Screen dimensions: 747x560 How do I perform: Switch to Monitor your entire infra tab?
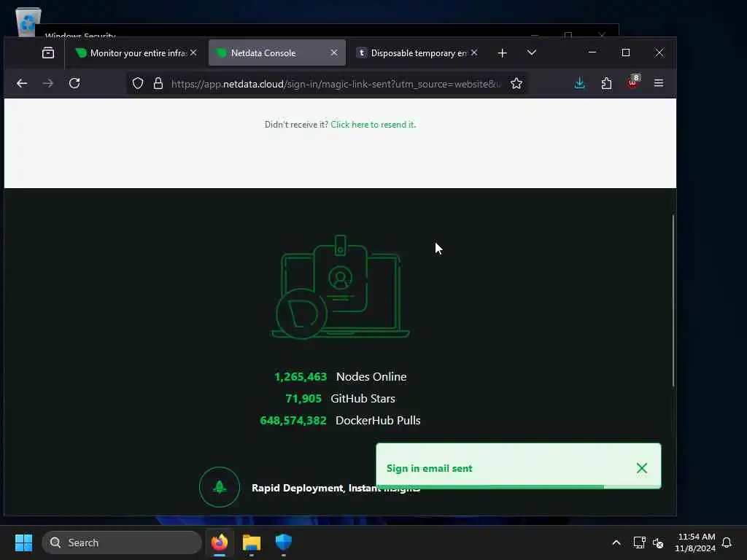tap(136, 52)
